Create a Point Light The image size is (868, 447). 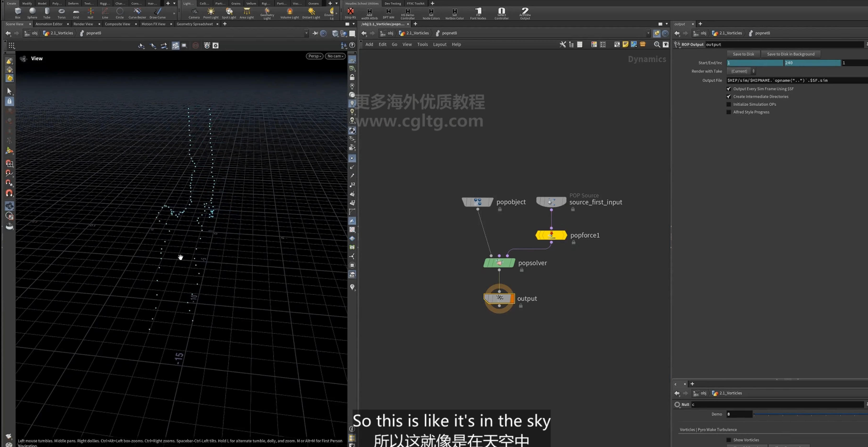point(211,13)
